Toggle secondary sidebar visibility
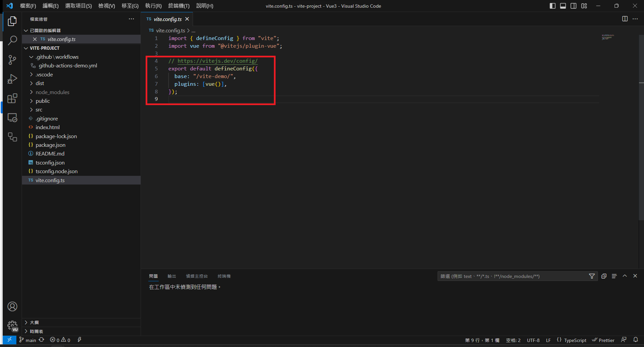 coord(574,6)
